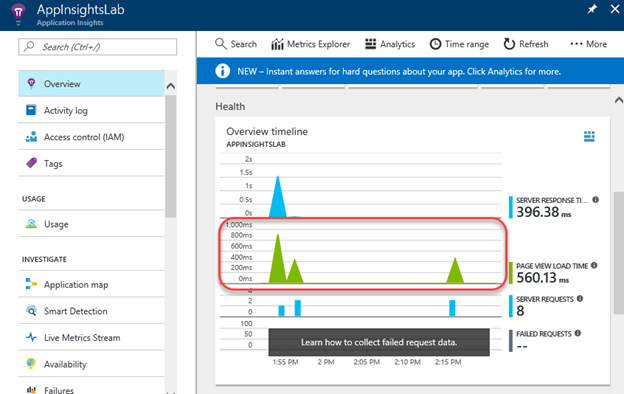The width and height of the screenshot is (624, 394).
Task: Open Analytics from the toolbar
Action: point(390,44)
